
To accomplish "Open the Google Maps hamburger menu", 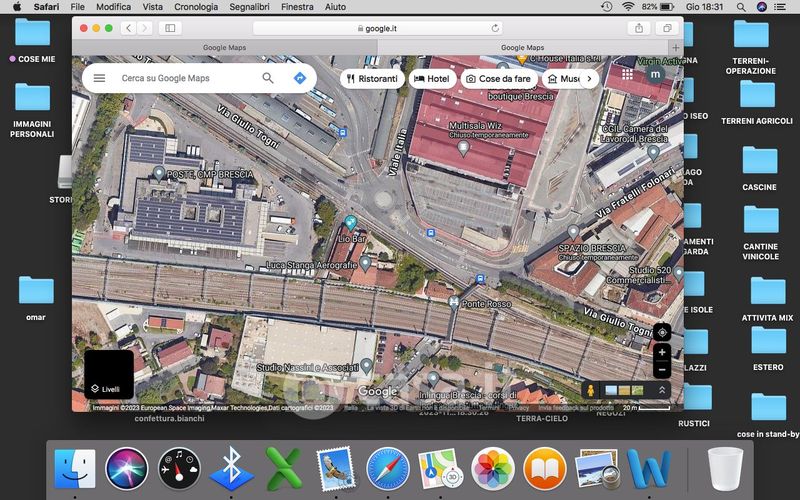I will click(x=99, y=78).
